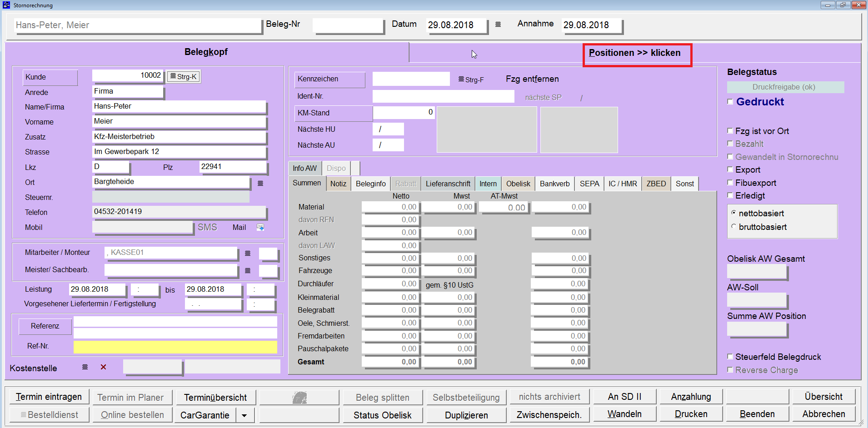Open the Belegkopf tab
Screen dimensions: 868x428
[x=206, y=52]
